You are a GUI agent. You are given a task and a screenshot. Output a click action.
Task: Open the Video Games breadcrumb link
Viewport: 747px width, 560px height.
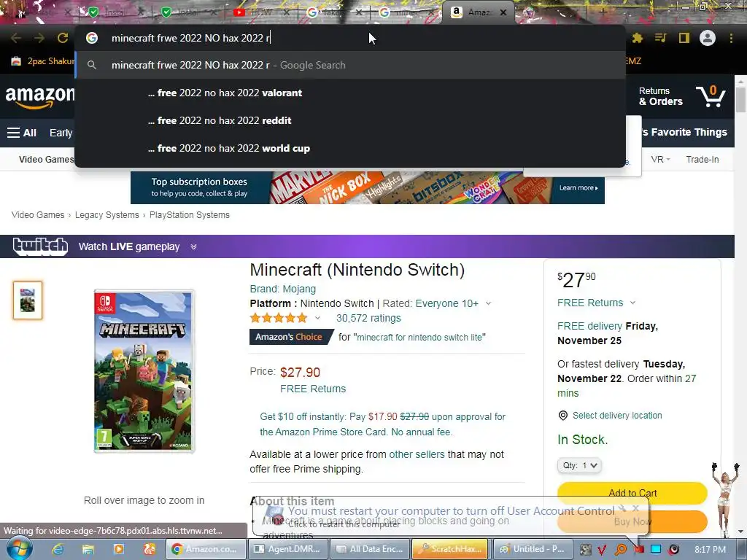pyautogui.click(x=38, y=215)
